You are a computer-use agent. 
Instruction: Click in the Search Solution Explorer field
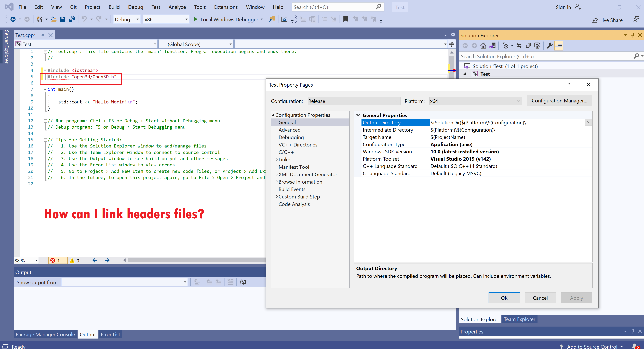click(x=525, y=56)
